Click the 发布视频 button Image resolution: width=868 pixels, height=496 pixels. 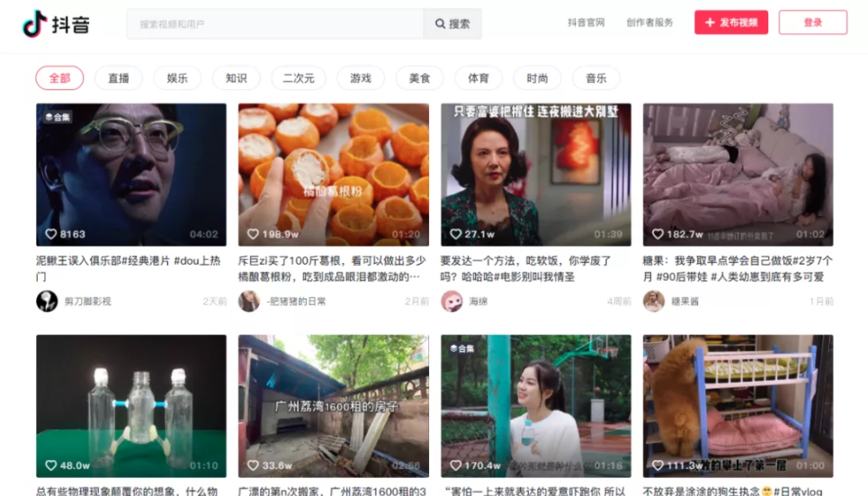coord(731,23)
